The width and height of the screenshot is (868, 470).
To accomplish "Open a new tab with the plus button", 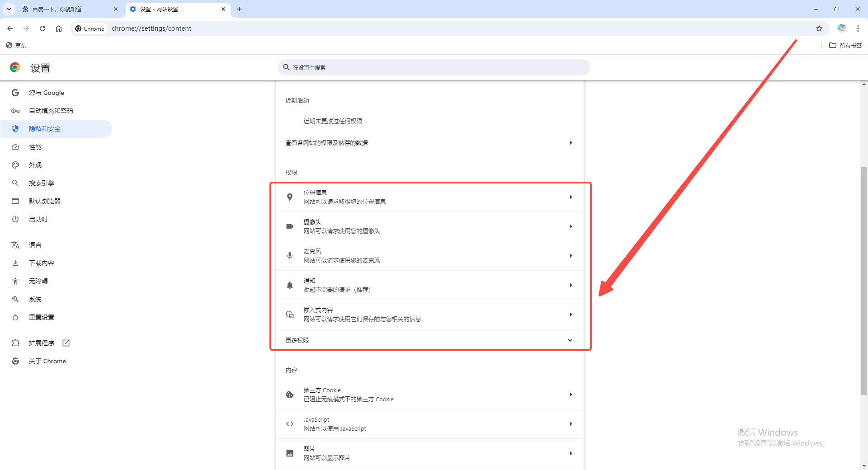I will (240, 9).
